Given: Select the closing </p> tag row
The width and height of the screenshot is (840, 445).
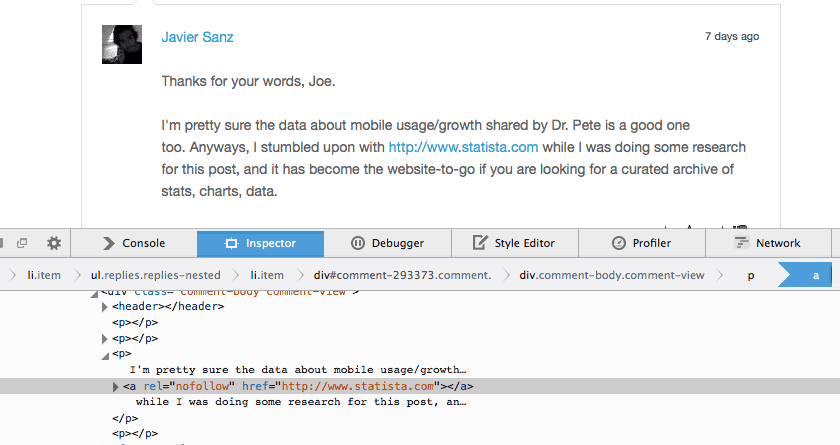Looking at the screenshot, I should [125, 418].
